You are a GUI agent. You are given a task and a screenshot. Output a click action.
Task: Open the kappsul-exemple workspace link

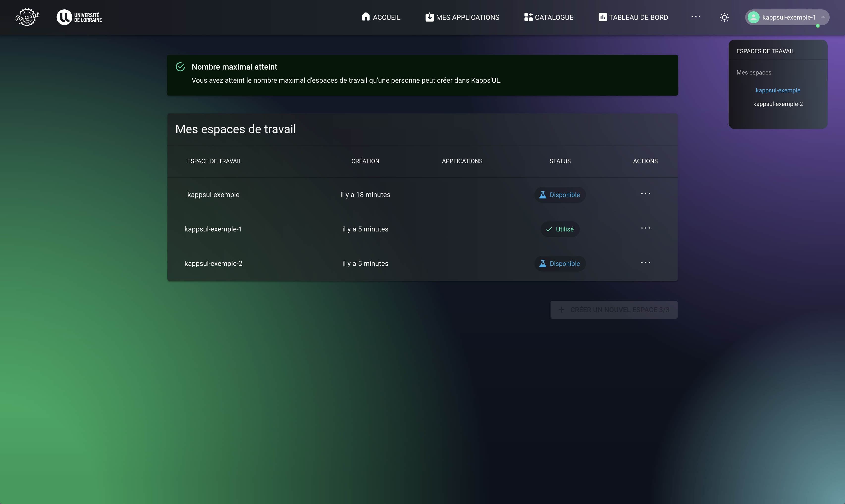point(778,90)
